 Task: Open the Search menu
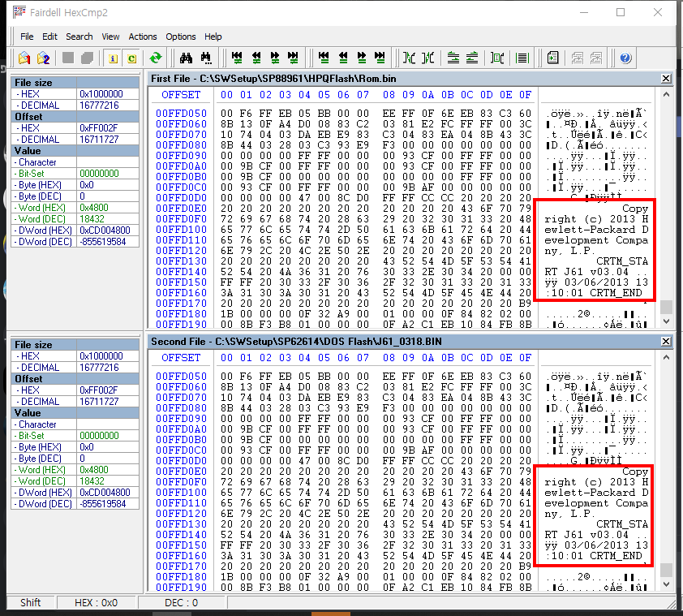[79, 37]
